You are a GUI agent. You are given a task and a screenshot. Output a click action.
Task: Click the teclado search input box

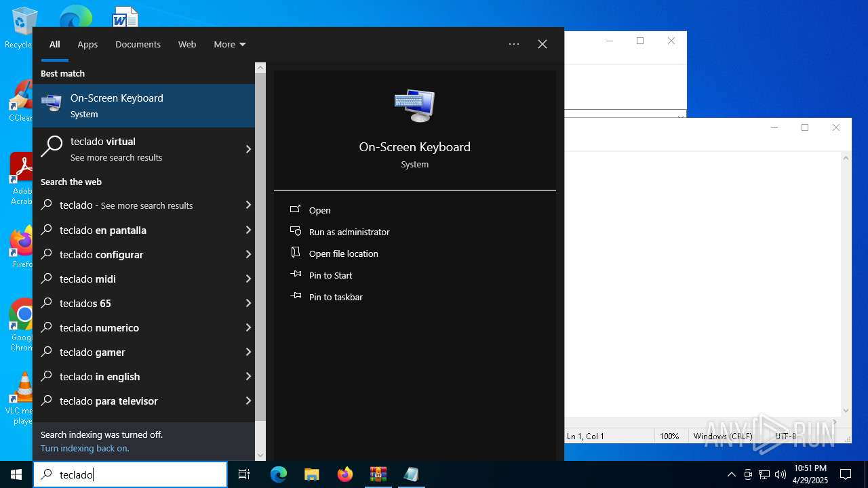pos(130,474)
